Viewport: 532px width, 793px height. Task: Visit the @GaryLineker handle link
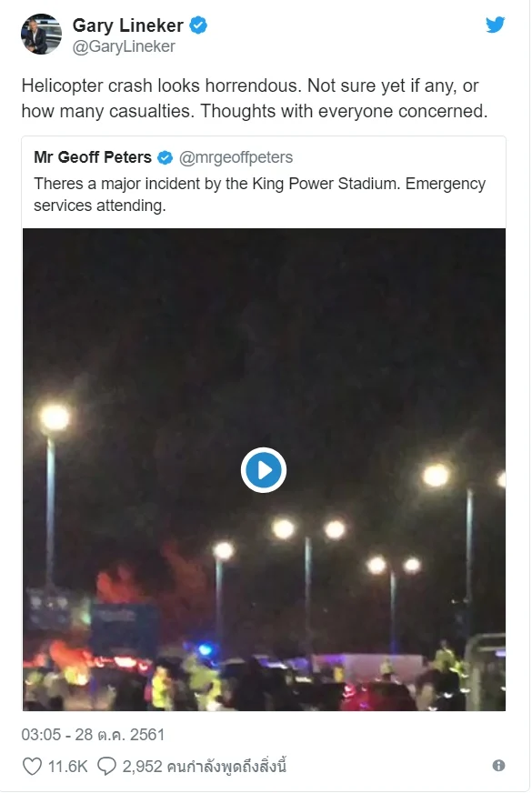click(x=124, y=46)
